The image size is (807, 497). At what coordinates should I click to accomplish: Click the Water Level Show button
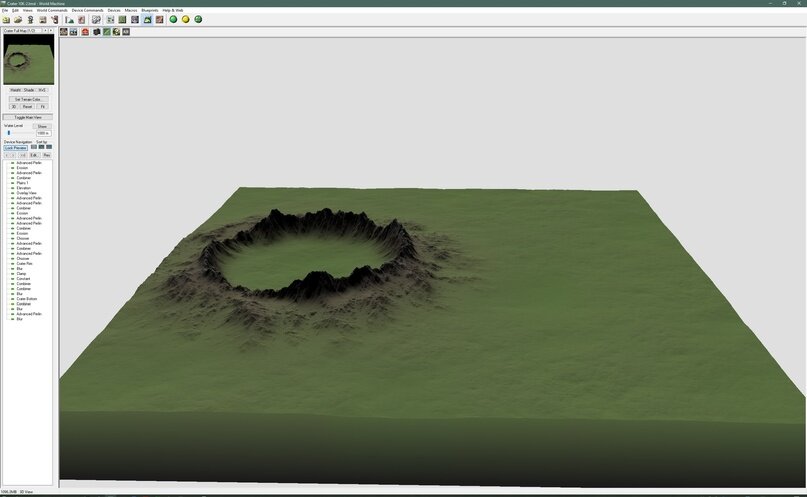coord(42,126)
